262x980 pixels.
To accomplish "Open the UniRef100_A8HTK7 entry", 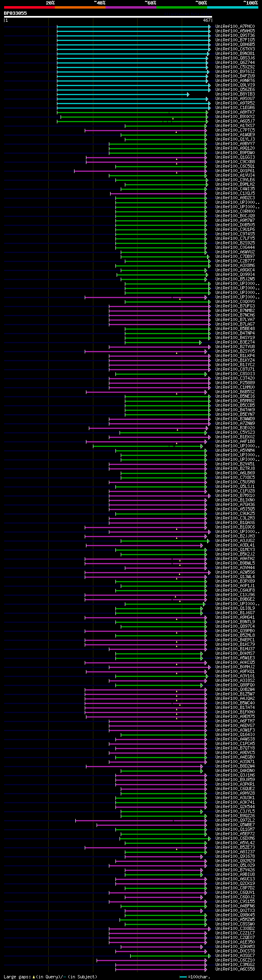I will tap(235, 112).
